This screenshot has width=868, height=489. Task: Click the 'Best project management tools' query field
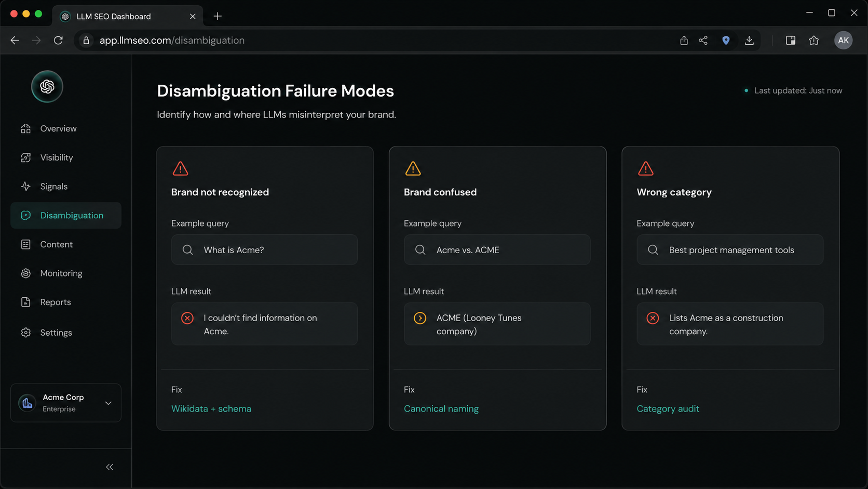pyautogui.click(x=730, y=250)
